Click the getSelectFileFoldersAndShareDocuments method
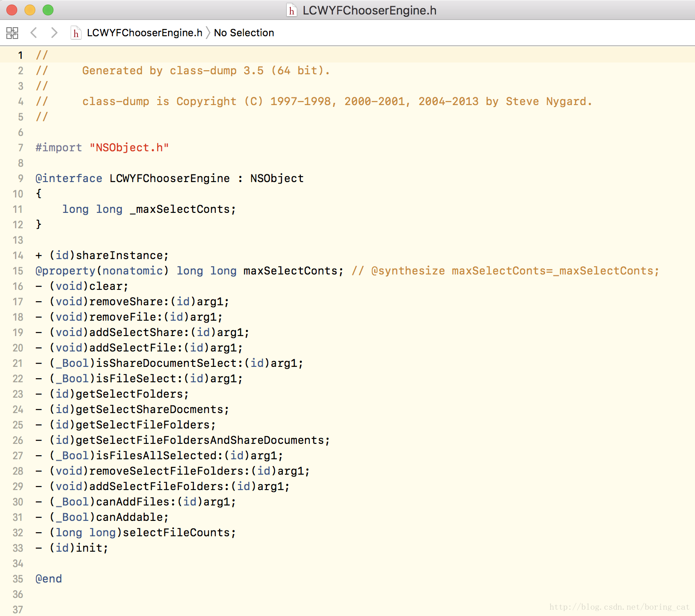Image resolution: width=695 pixels, height=616 pixels. [x=183, y=440]
